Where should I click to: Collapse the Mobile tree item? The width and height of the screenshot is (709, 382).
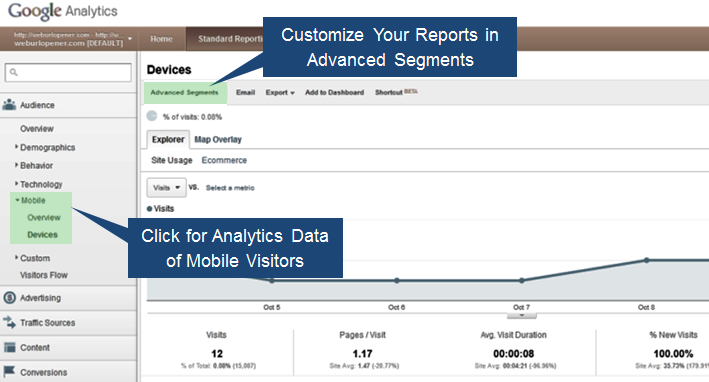[x=17, y=200]
